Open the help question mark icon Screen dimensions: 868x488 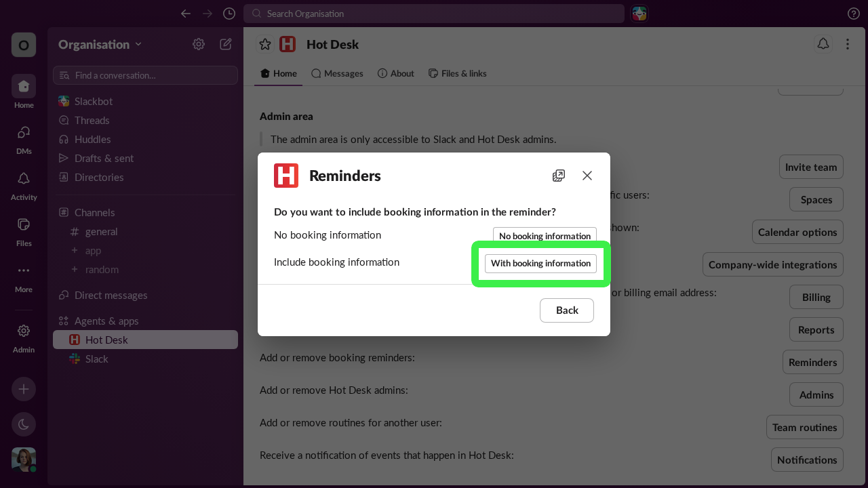[854, 14]
